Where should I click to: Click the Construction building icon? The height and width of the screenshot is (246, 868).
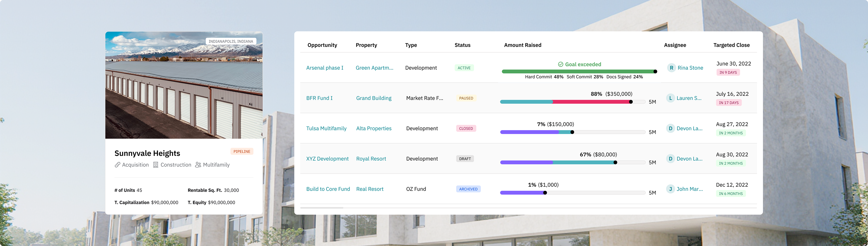[156, 165]
